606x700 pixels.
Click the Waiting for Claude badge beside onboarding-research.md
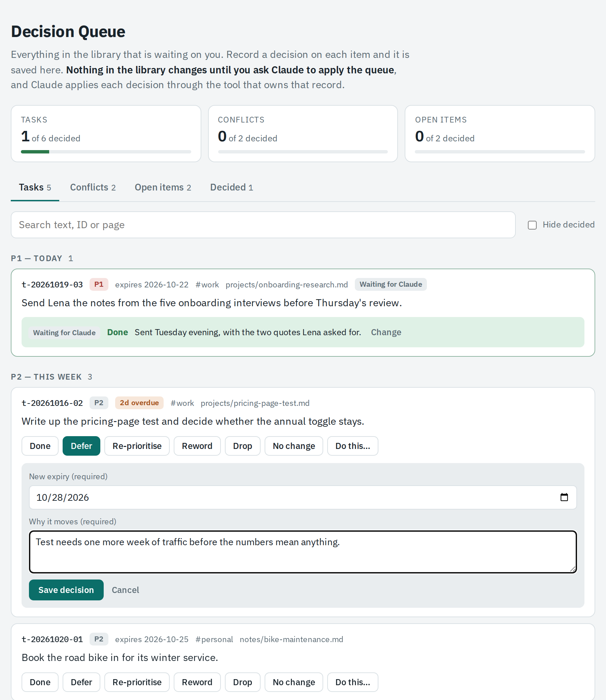coord(391,284)
